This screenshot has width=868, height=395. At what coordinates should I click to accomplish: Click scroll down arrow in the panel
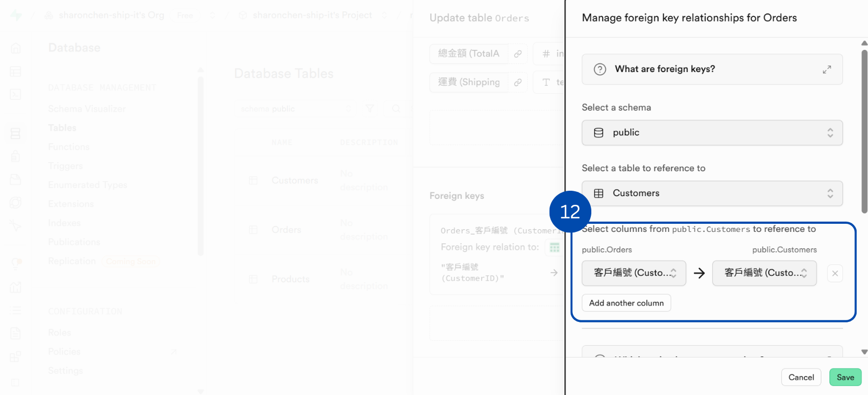[864, 352]
